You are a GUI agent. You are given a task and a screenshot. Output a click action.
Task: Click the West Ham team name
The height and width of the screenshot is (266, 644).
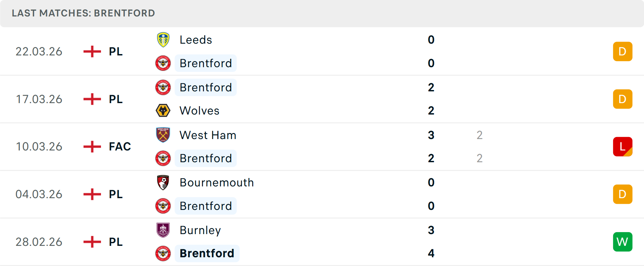click(208, 135)
